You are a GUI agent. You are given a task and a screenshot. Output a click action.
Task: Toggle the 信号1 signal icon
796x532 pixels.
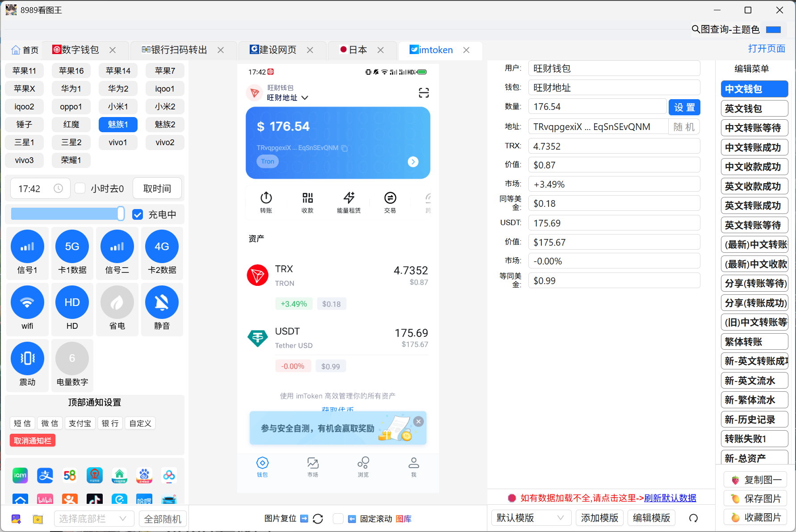(x=27, y=246)
